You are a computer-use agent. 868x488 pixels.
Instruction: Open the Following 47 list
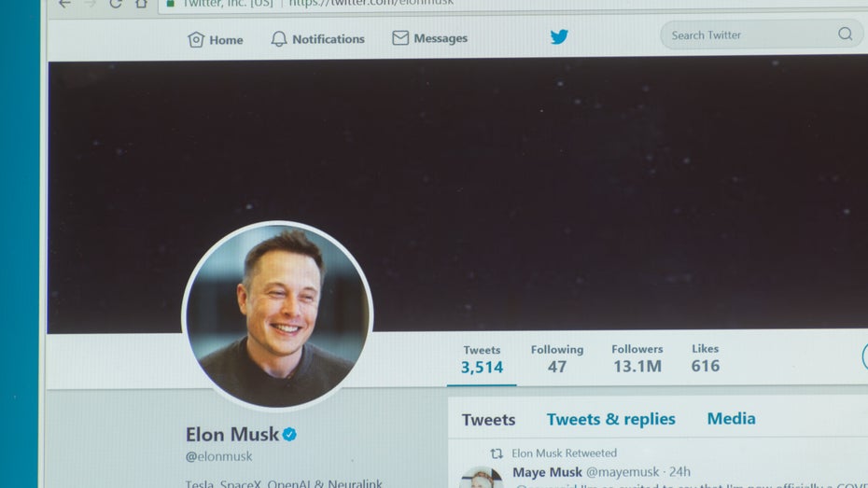[x=557, y=358]
